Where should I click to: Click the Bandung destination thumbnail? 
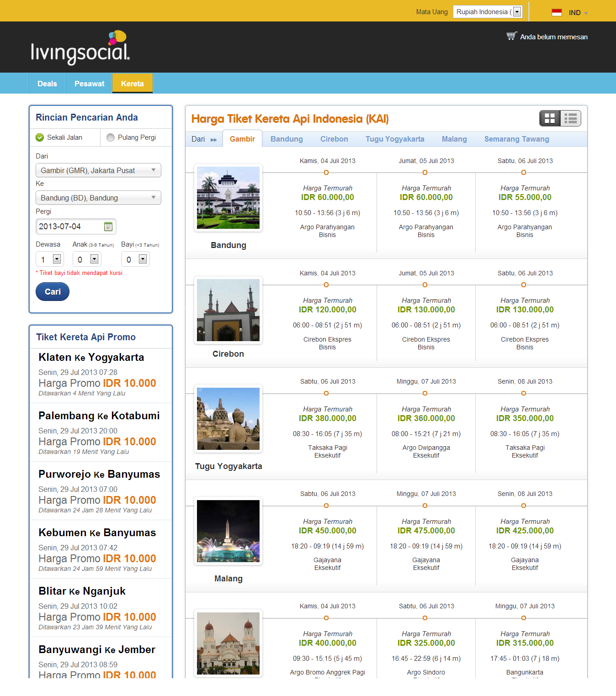[228, 198]
